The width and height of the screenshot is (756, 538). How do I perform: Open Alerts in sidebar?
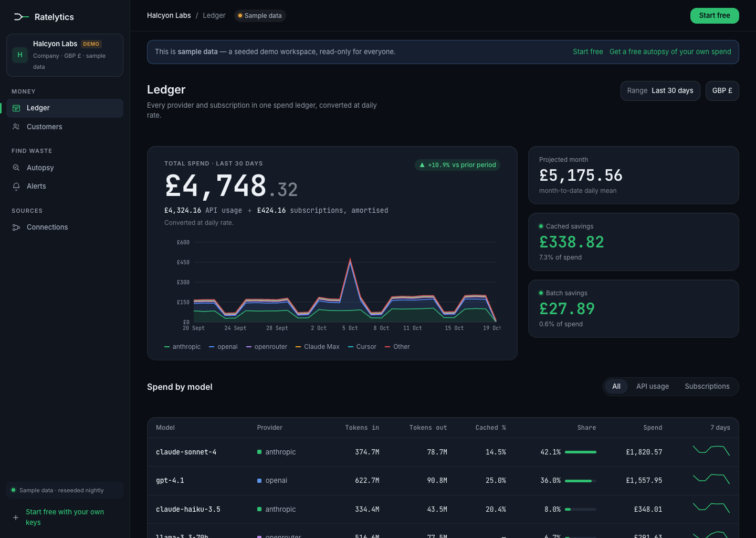click(65, 186)
